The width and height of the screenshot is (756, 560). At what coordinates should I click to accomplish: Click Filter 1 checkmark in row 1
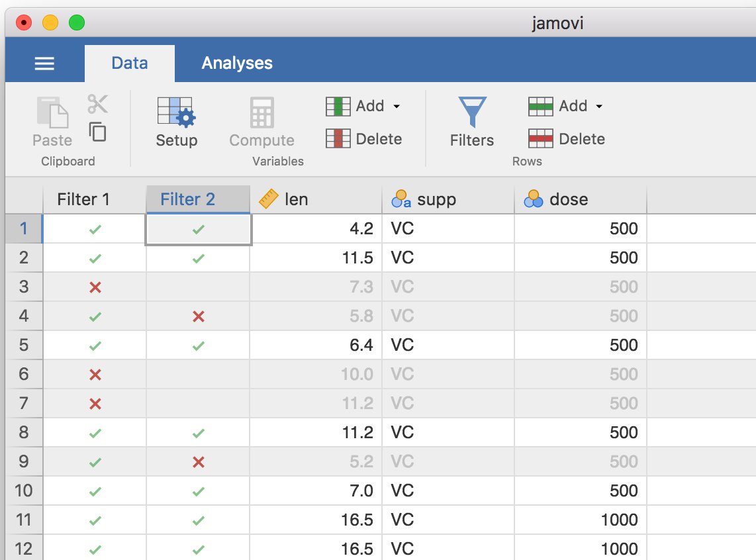(95, 230)
